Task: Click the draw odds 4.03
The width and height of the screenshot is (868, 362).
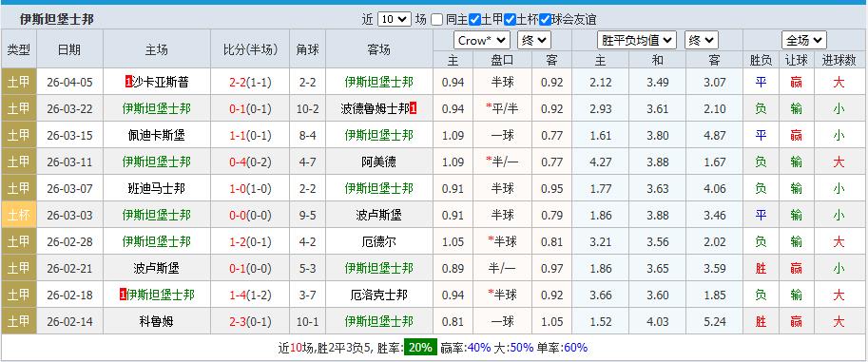Action: click(x=658, y=321)
